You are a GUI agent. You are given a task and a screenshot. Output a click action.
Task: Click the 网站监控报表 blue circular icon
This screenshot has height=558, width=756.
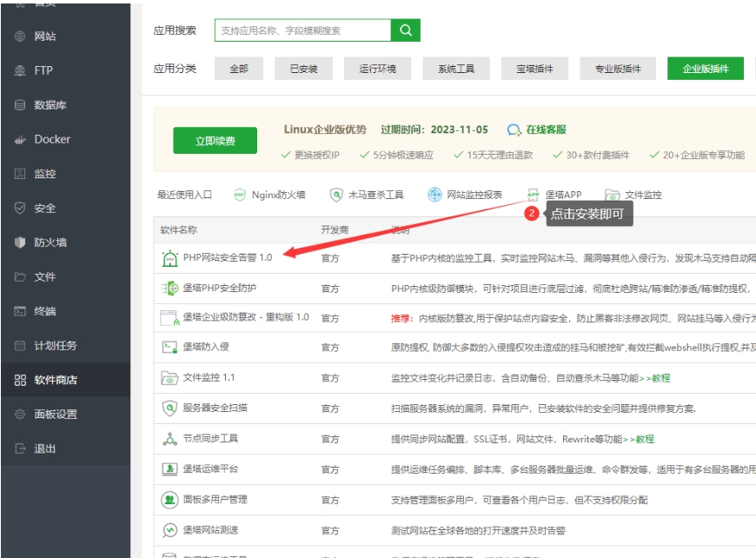point(434,195)
